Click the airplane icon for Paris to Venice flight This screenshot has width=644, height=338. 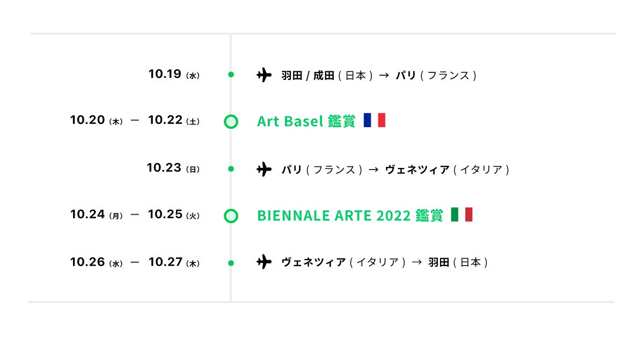pos(264,170)
